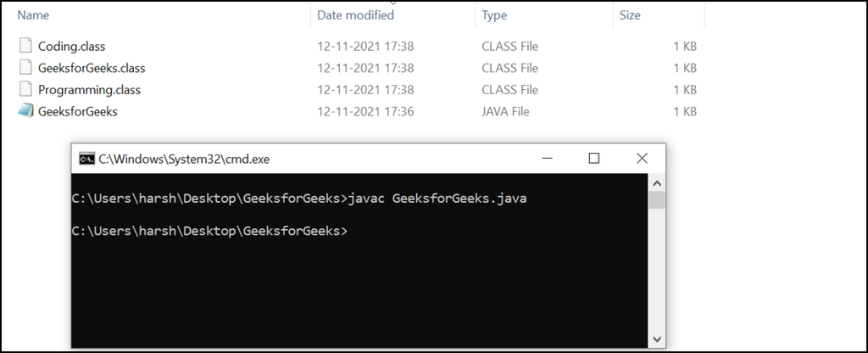The height and width of the screenshot is (353, 868).
Task: Click the Coding.class file icon
Action: click(x=25, y=47)
